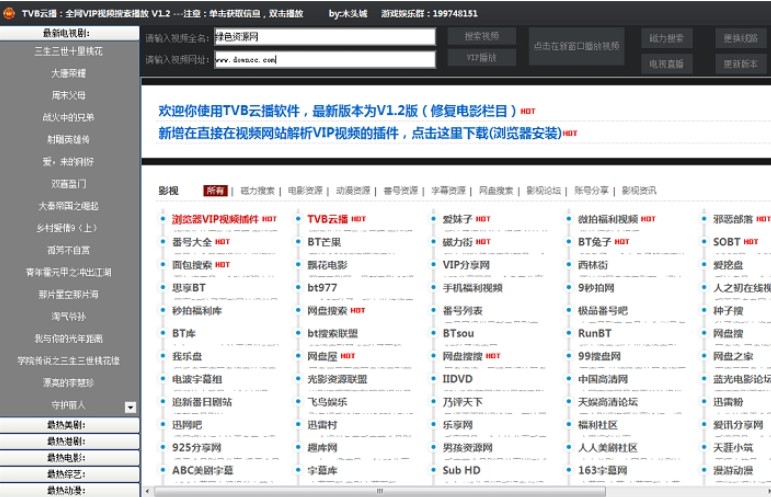Click the 更换线路 button

[740, 38]
